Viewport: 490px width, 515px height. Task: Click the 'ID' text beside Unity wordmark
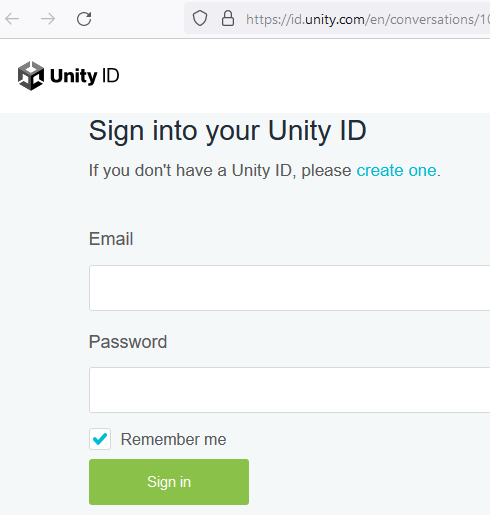coord(110,76)
